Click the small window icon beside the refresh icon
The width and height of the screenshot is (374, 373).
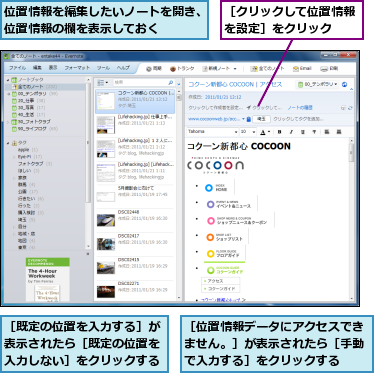(x=343, y=108)
